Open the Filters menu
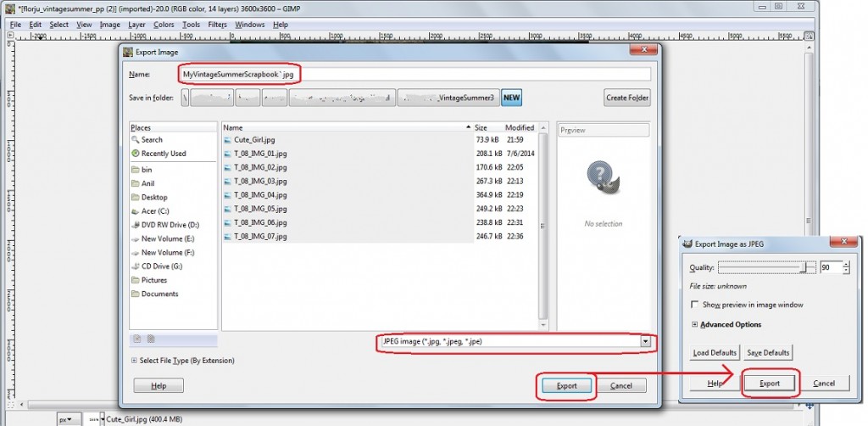Image resolution: width=868 pixels, height=426 pixels. [x=217, y=25]
